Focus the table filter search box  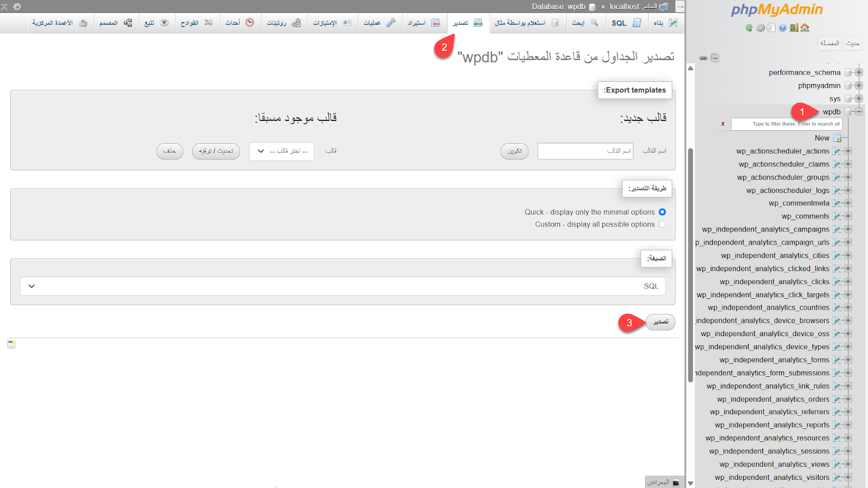click(x=787, y=124)
